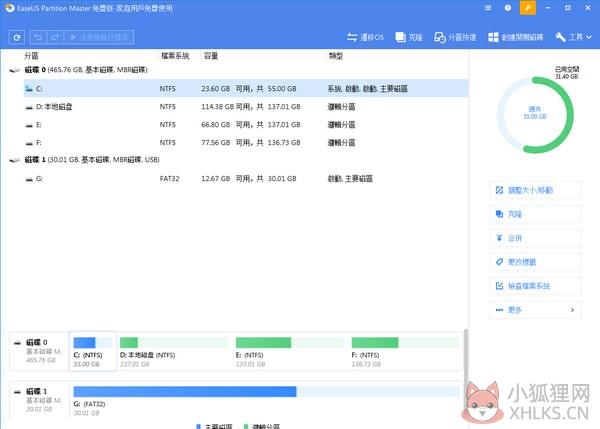Click the 檔案系統 column header
The height and width of the screenshot is (429, 600).
point(175,56)
